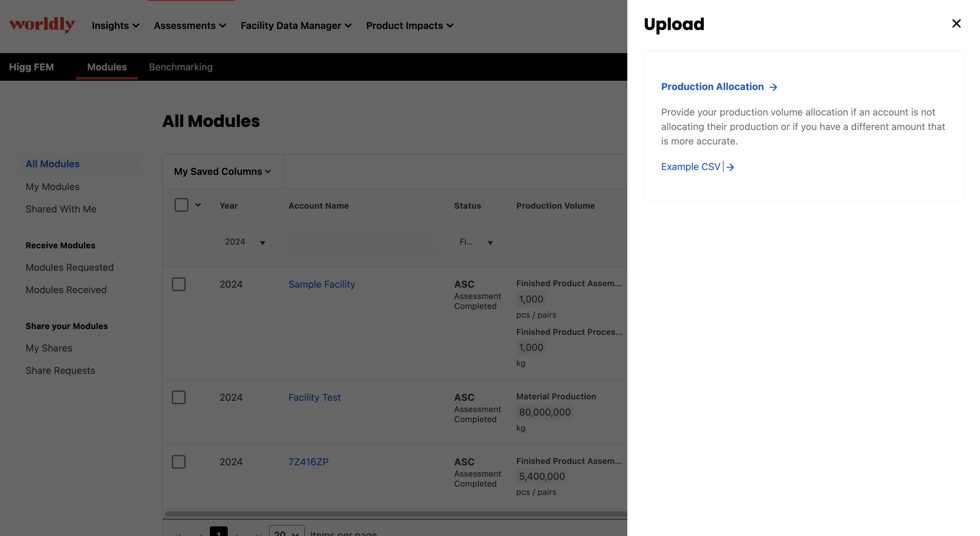Viewport: 980px width, 536px height.
Task: Click the Status column header
Action: pyautogui.click(x=468, y=206)
